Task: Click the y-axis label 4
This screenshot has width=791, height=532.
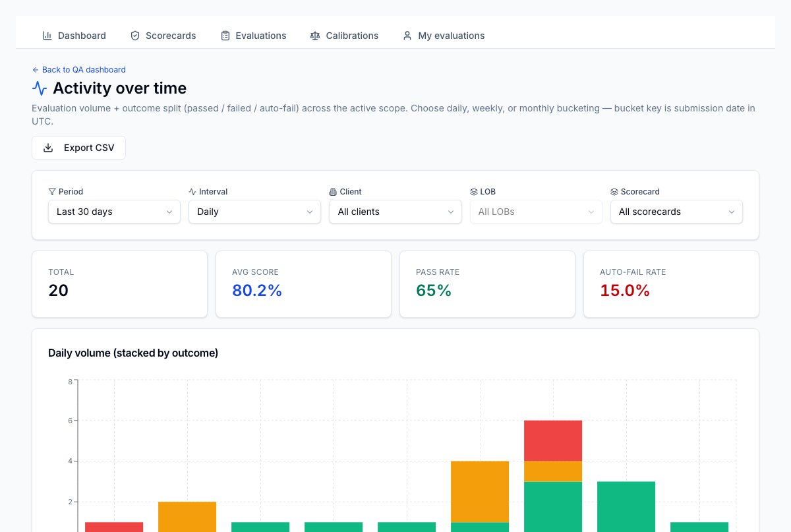Action: [x=70, y=461]
